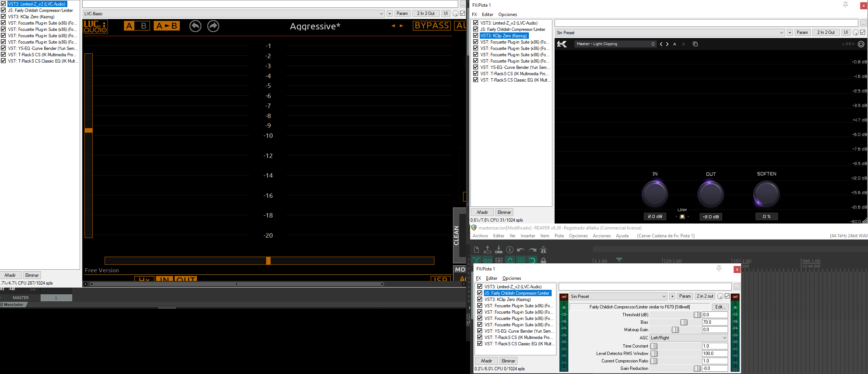Toggle bypass checkbox of Fairly Childish plugin

click(727, 296)
